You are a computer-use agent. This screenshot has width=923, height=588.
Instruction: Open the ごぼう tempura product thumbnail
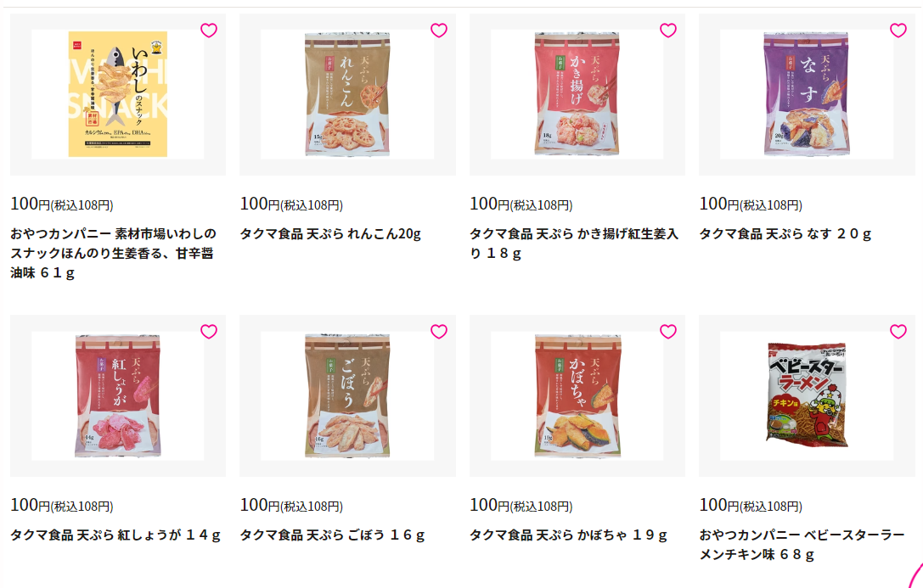(347, 395)
